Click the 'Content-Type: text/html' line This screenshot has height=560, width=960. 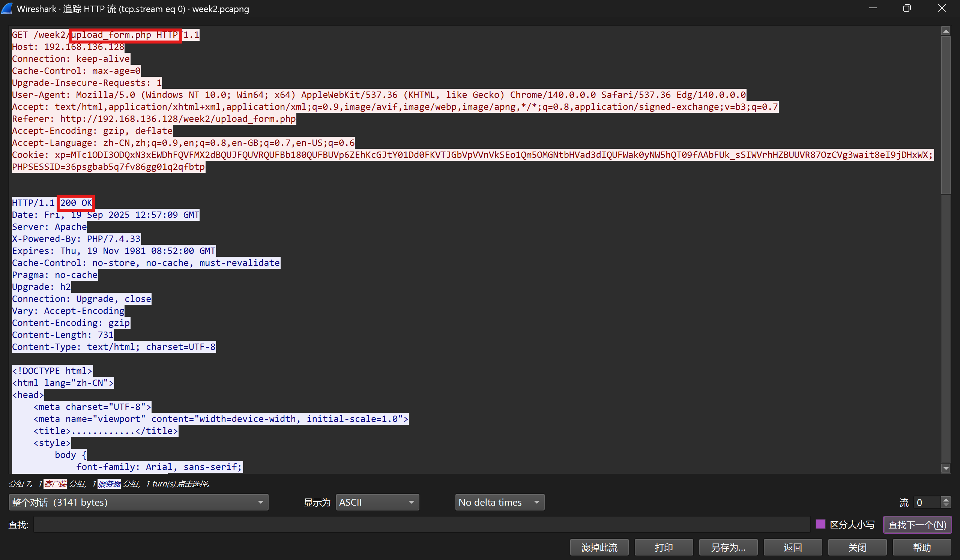[x=114, y=347]
